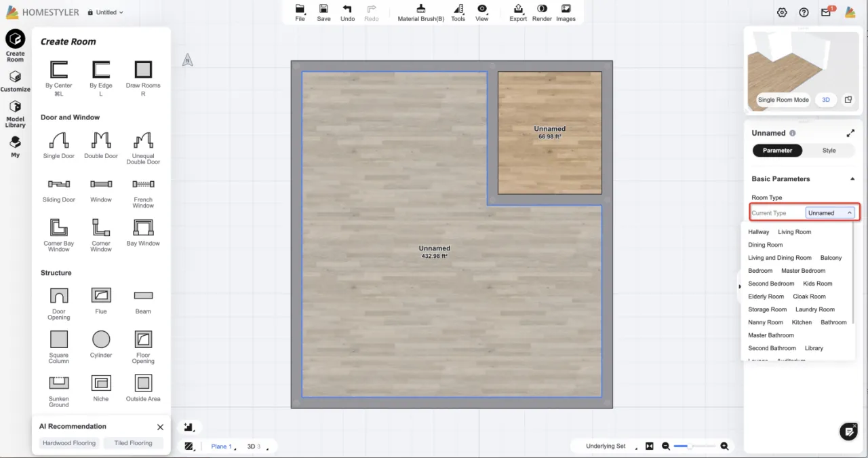Choose Master Bedroom from room list
868x458 pixels.
point(803,271)
